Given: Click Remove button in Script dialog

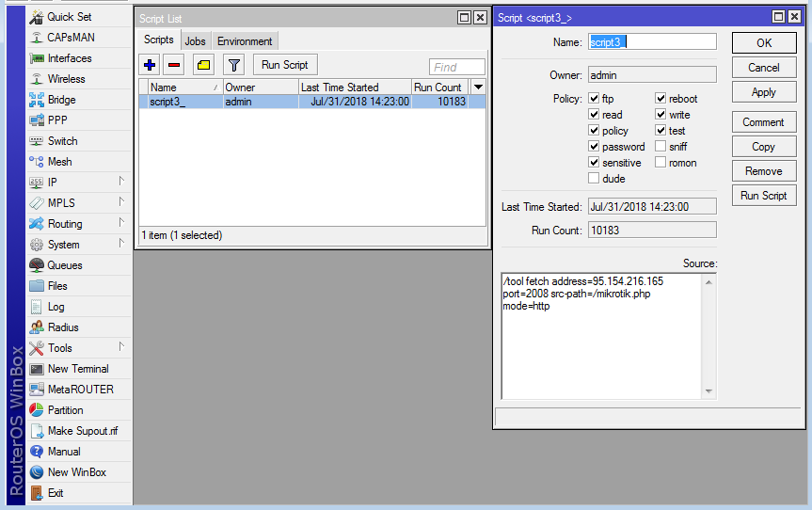Looking at the screenshot, I should coord(764,171).
